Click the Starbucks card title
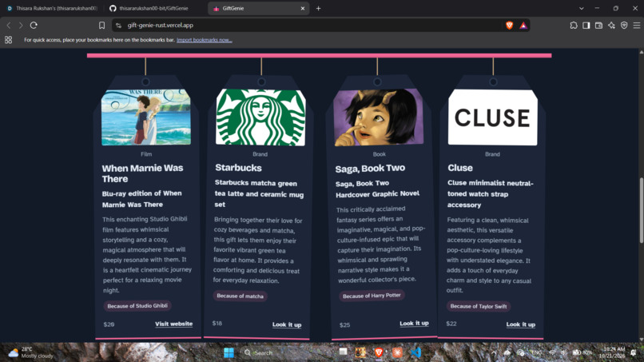Image resolution: width=644 pixels, height=362 pixels. coord(238,168)
